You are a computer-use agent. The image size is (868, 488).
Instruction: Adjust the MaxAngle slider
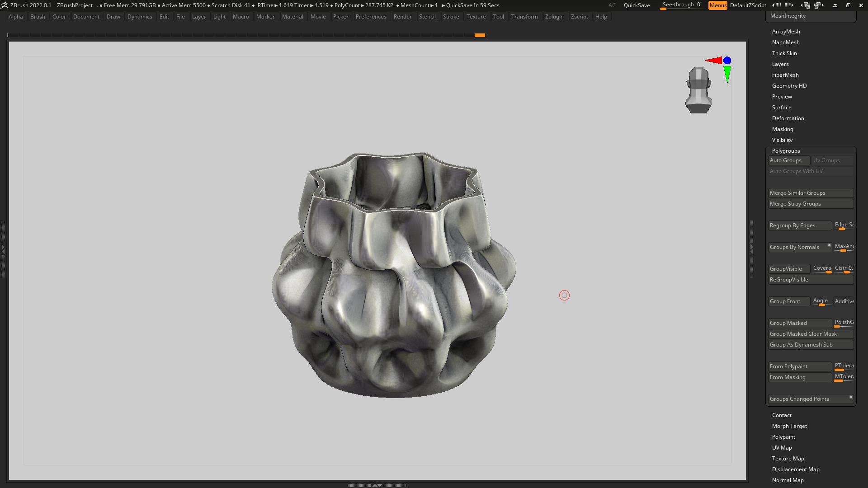[x=844, y=247]
